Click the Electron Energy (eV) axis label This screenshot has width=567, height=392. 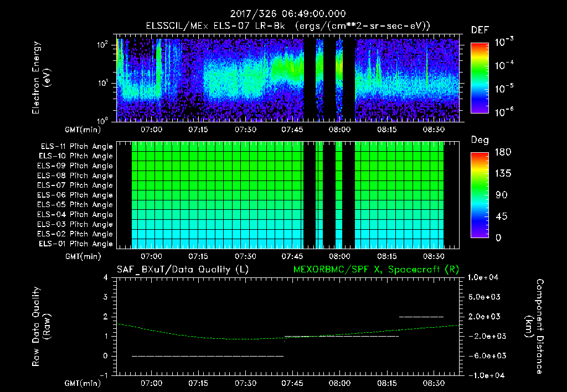point(41,78)
